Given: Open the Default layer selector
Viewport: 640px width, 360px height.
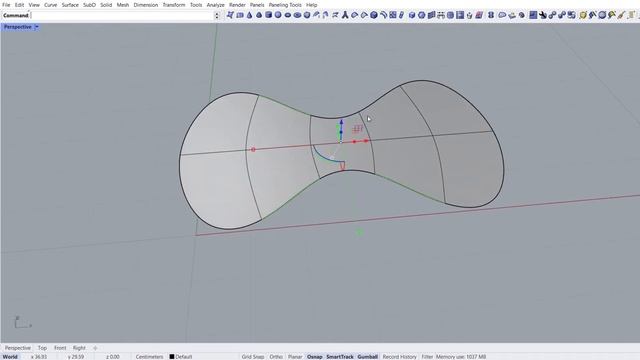Looking at the screenshot, I should (184, 357).
